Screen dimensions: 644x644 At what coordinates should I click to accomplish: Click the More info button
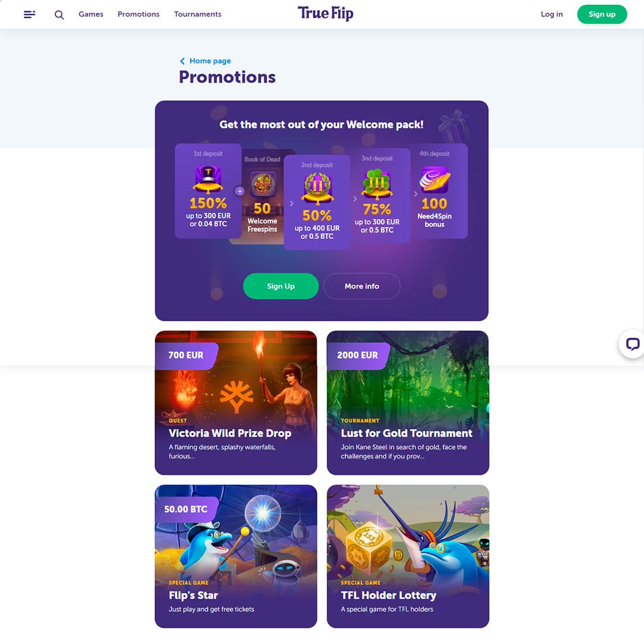(362, 286)
